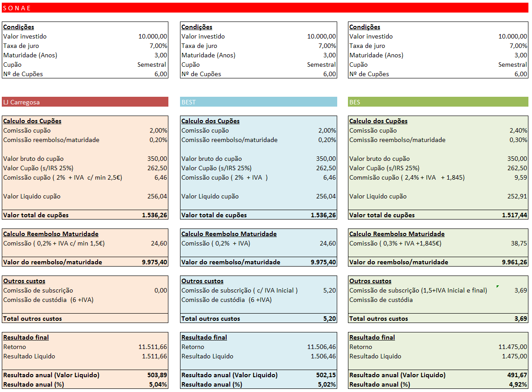Click LJ Carregosa Resultado final heading
The image size is (532, 392).
[x=26, y=337]
